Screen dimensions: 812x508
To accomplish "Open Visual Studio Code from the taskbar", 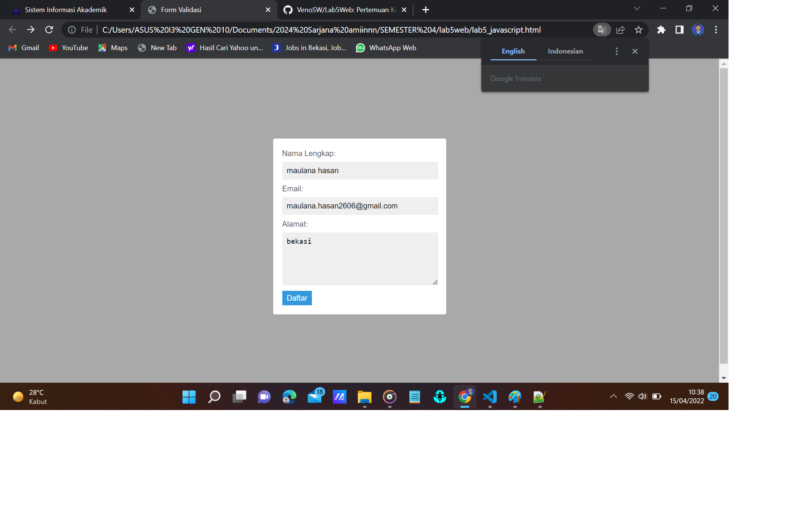I will click(490, 396).
